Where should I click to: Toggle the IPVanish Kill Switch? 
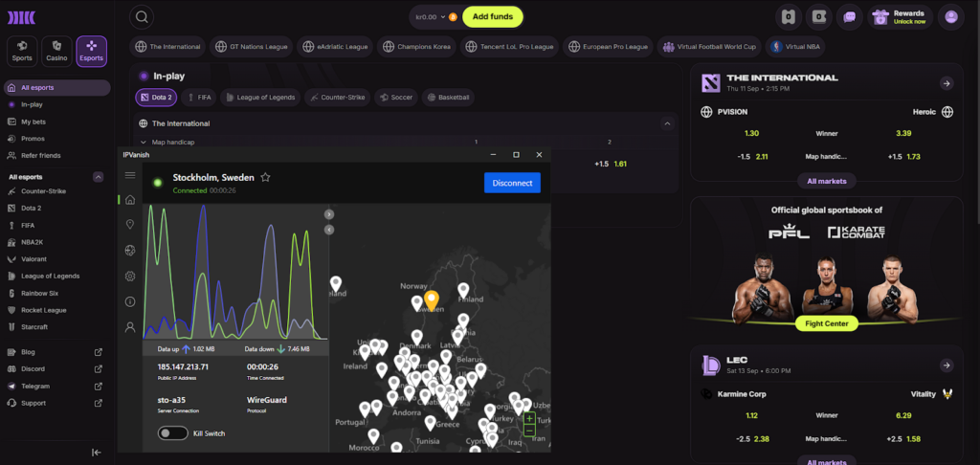coord(172,433)
